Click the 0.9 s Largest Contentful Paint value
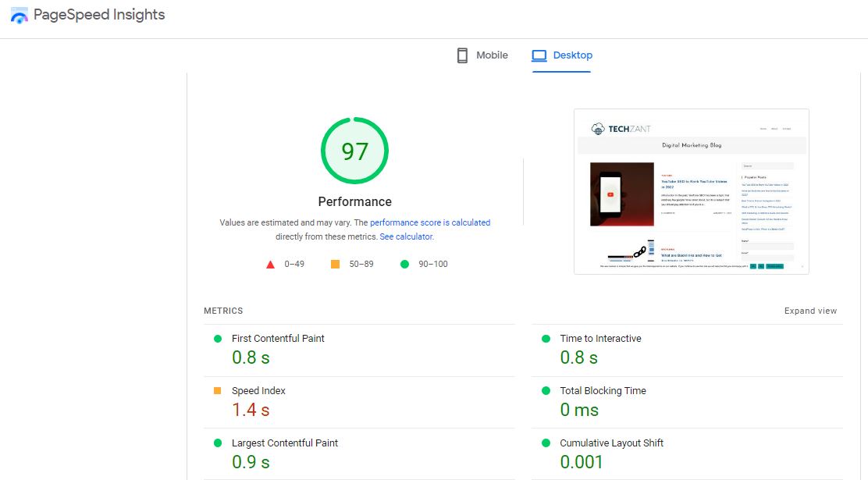This screenshot has width=868, height=480. (251, 462)
